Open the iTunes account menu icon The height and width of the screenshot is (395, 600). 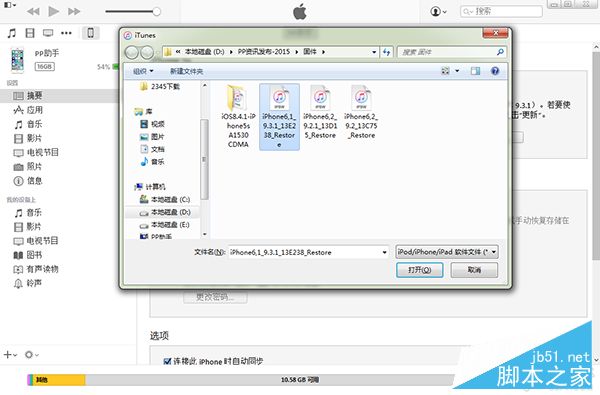439,11
